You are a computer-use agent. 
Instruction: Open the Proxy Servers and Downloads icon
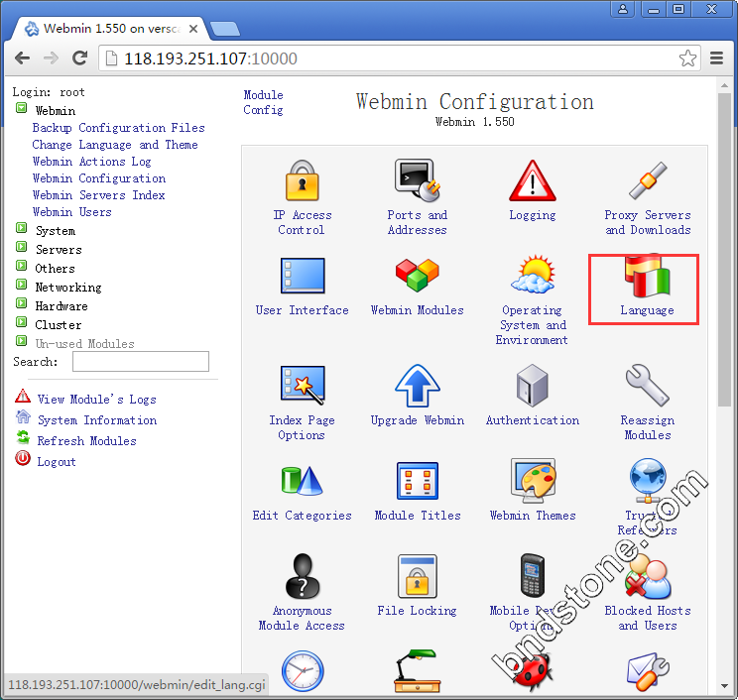click(648, 181)
